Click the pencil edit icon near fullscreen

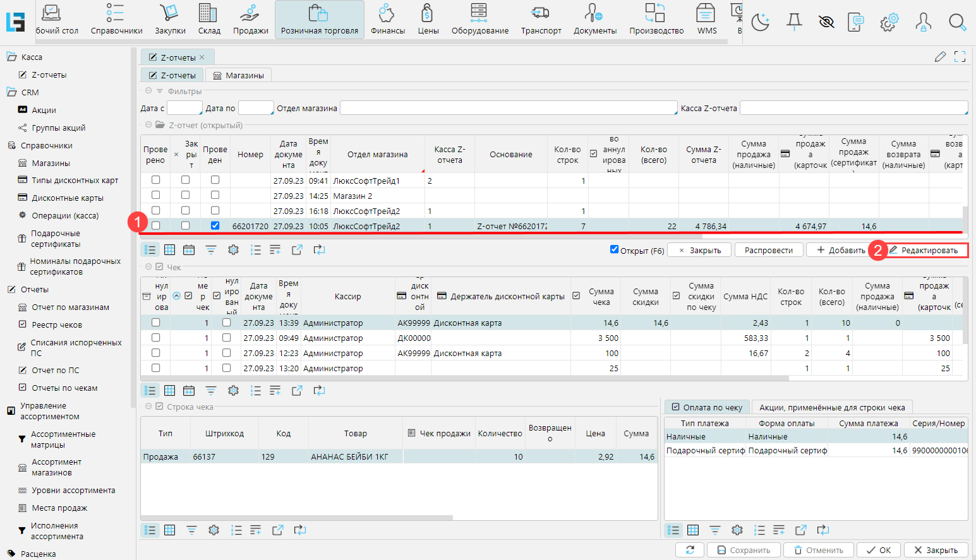tap(940, 57)
